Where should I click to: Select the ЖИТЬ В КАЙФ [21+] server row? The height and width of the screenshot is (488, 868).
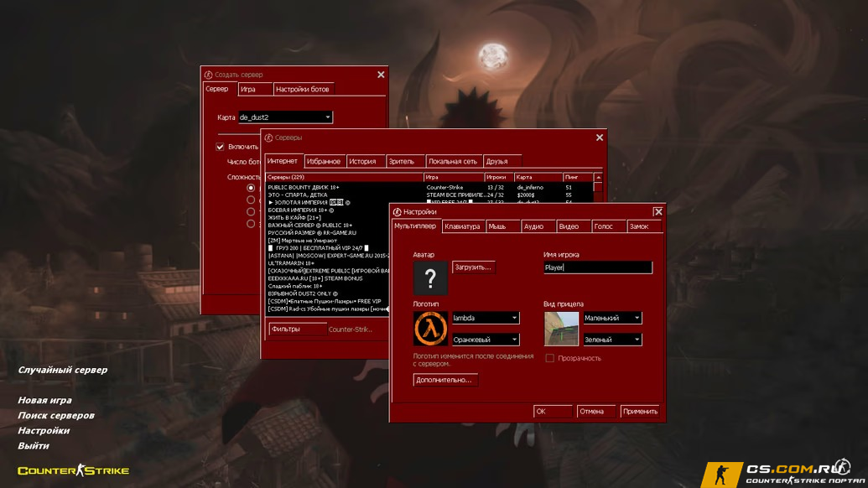click(328, 217)
